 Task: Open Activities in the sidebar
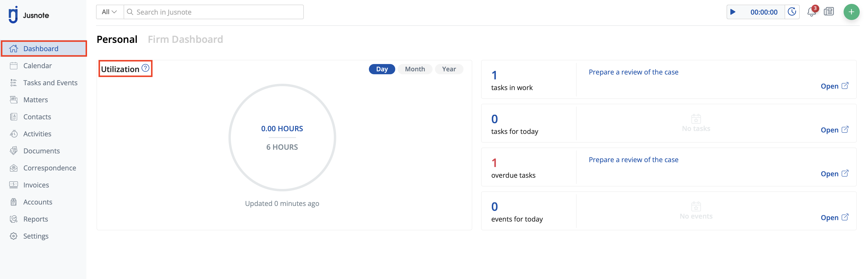click(43, 134)
